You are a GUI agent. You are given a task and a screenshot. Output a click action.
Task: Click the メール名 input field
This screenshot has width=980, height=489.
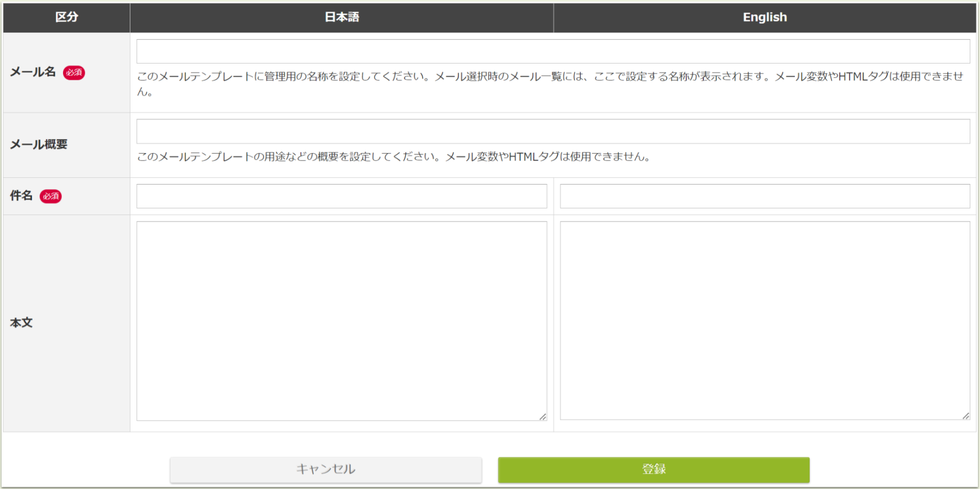click(x=552, y=51)
